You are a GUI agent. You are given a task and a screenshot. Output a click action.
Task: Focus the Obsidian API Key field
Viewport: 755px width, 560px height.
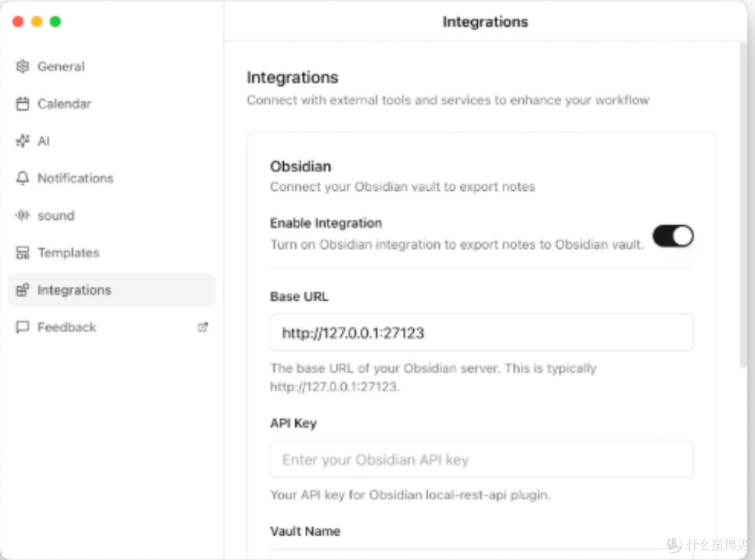point(482,459)
